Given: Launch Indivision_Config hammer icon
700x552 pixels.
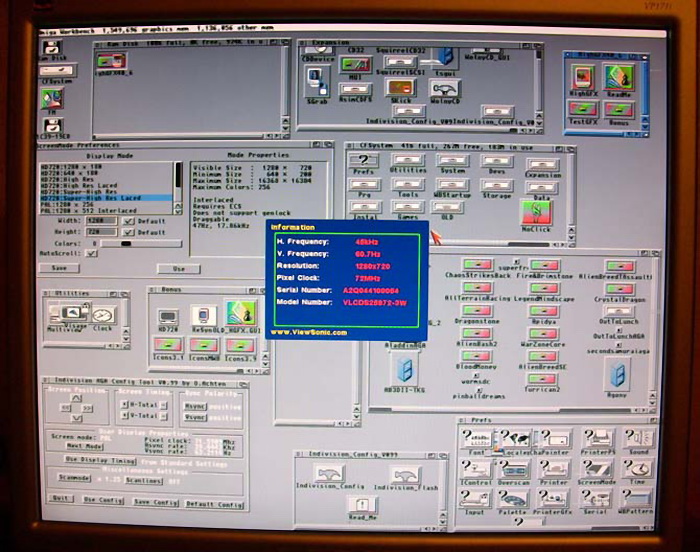Looking at the screenshot, I should click(329, 473).
